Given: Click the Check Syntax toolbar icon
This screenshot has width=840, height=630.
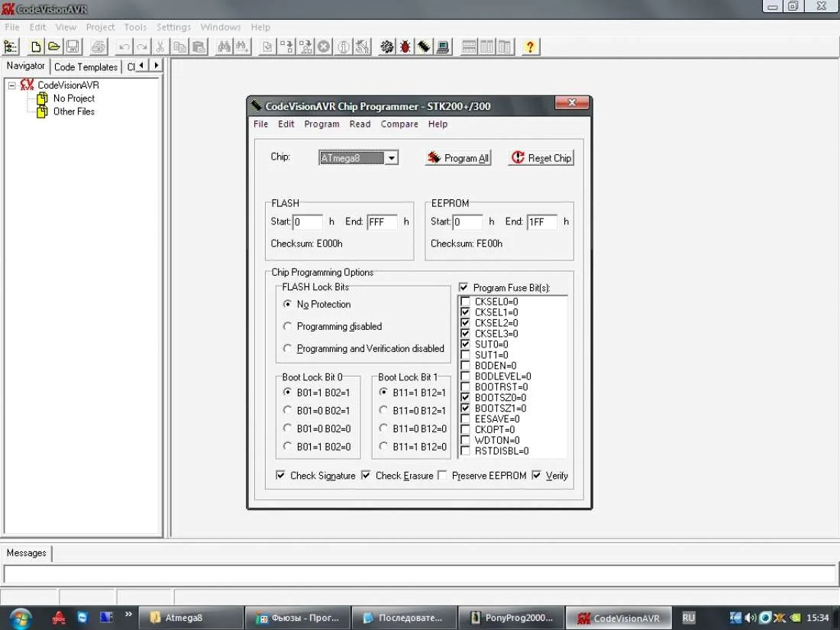Looking at the screenshot, I should click(x=267, y=47).
